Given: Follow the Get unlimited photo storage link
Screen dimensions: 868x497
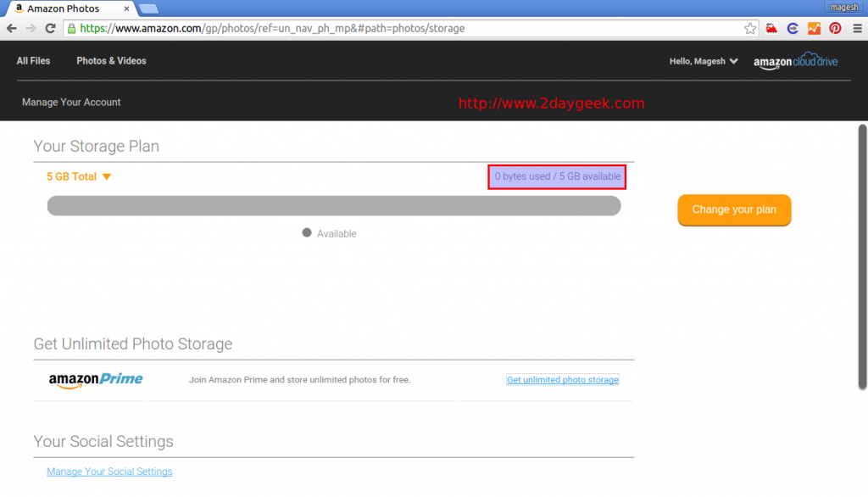Looking at the screenshot, I should coord(562,380).
